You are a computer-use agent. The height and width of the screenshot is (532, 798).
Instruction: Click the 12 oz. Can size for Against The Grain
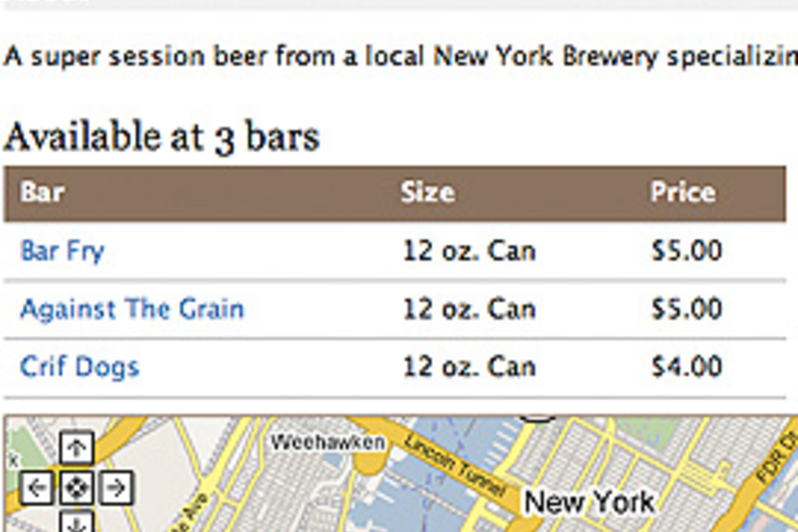point(469,309)
